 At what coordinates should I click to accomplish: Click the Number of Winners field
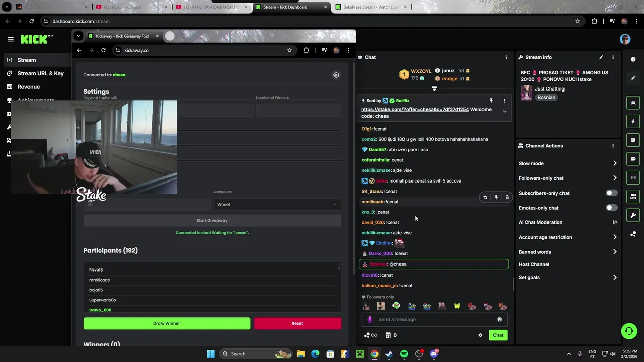click(x=298, y=110)
